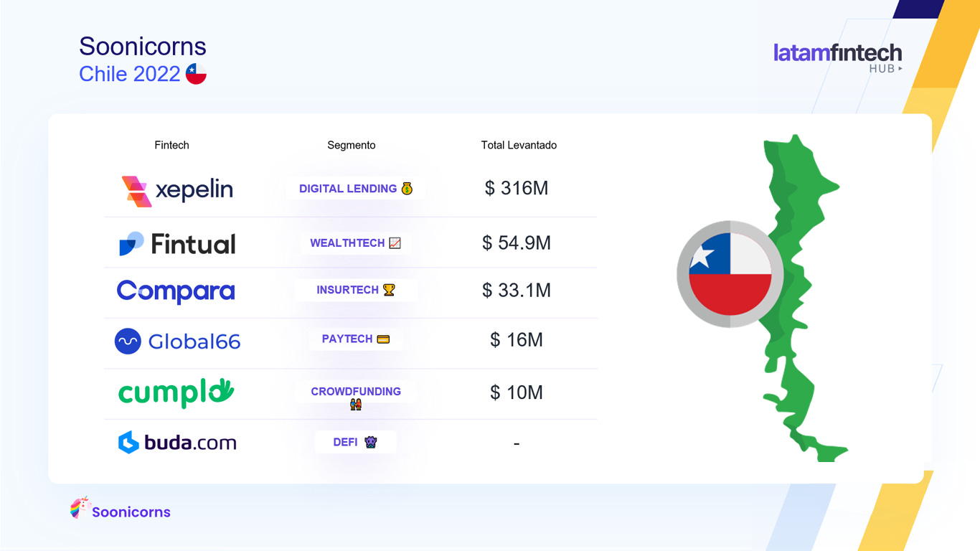The width and height of the screenshot is (980, 551).
Task: Click the '$ 16M' amount
Action: [x=517, y=339]
